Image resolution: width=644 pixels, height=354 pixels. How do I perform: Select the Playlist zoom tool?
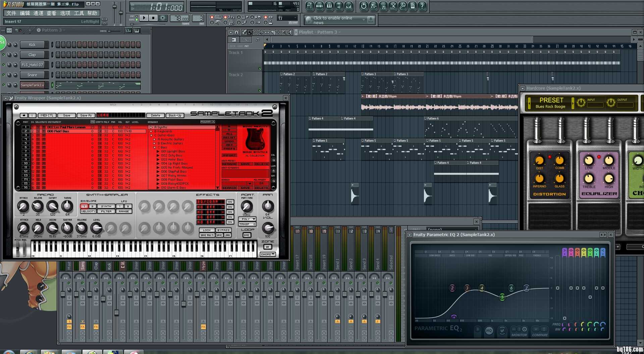point(284,32)
